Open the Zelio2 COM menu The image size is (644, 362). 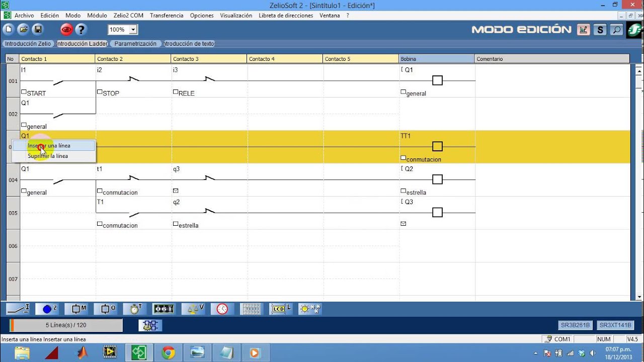tap(128, 16)
